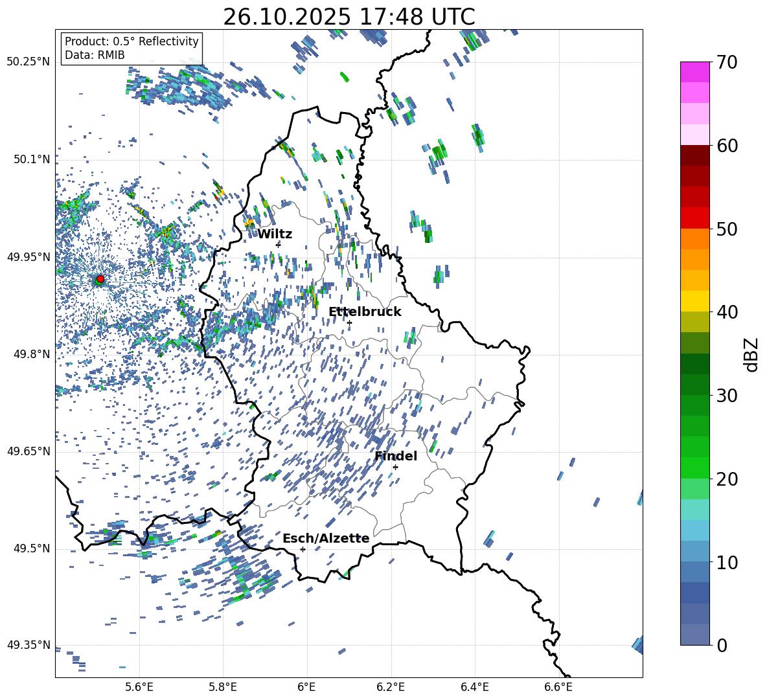Click the 49.65°N latitude label
The width and height of the screenshot is (767, 700).
[x=29, y=451]
